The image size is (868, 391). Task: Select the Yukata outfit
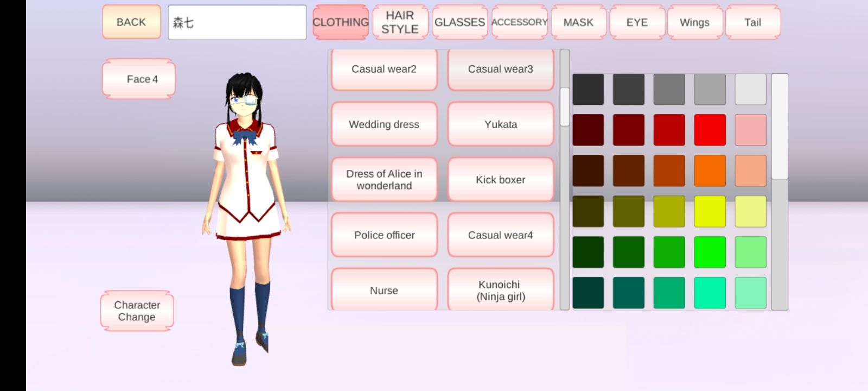500,124
